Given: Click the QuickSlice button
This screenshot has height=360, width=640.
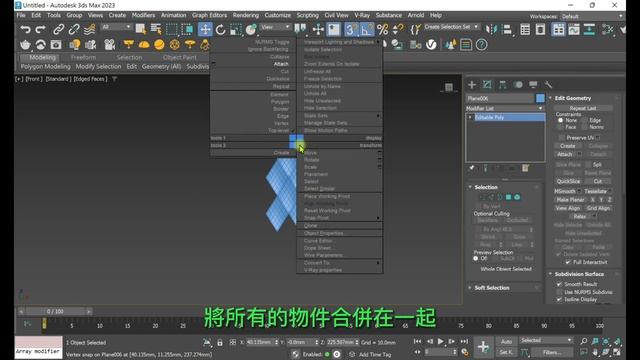Looking at the screenshot, I should pos(568,181).
